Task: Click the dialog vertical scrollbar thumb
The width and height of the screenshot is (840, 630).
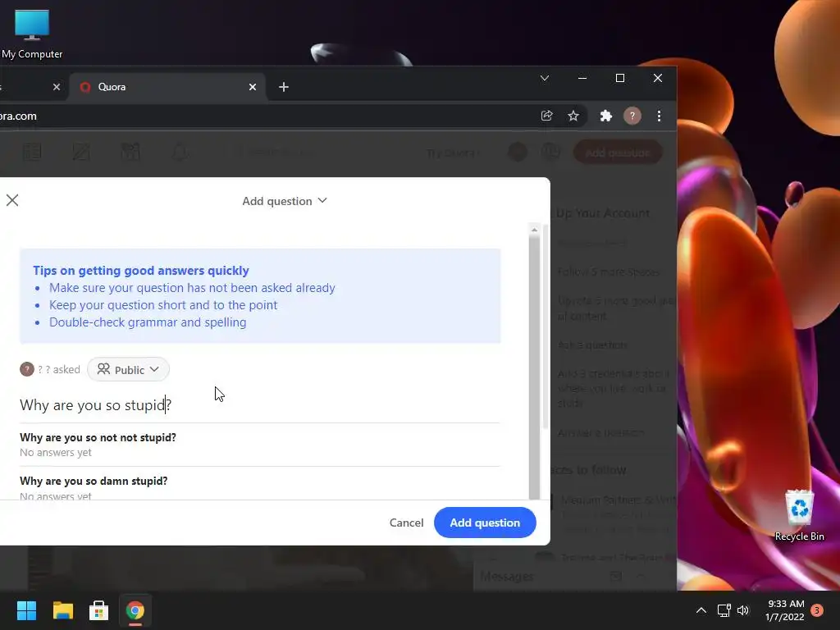Action: (534, 367)
